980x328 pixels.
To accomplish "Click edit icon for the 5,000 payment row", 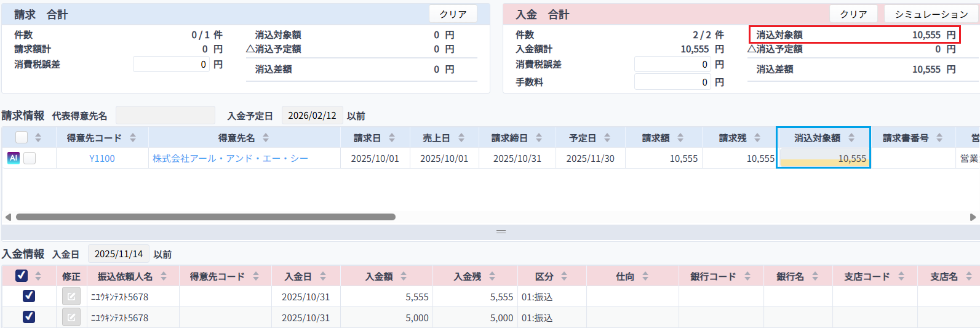I will tap(71, 318).
